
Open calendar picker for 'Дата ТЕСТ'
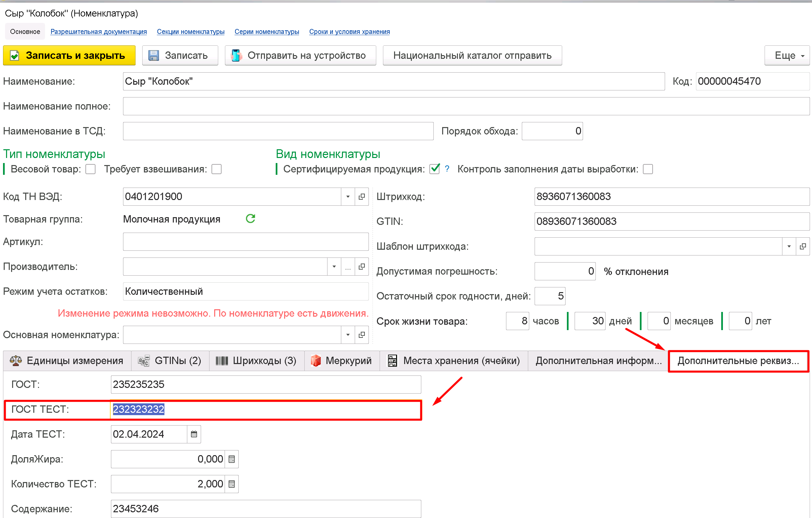point(194,434)
